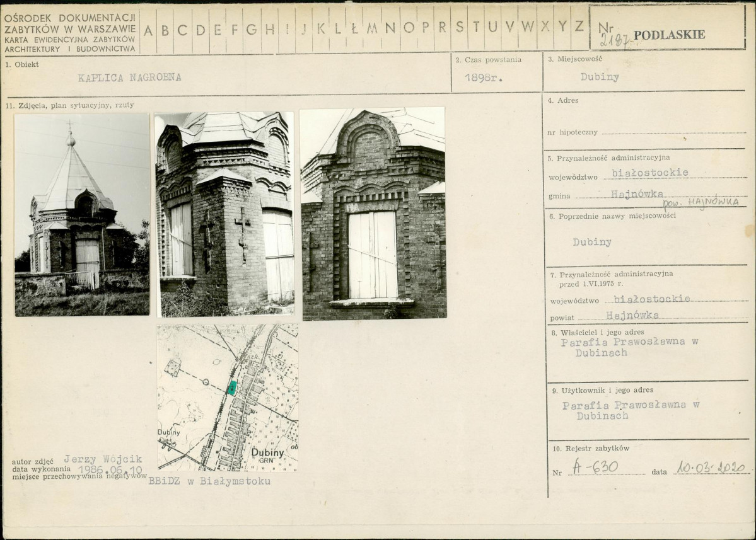Click the middle photo showing brick crosses
The height and width of the screenshot is (540, 756).
pos(224,214)
